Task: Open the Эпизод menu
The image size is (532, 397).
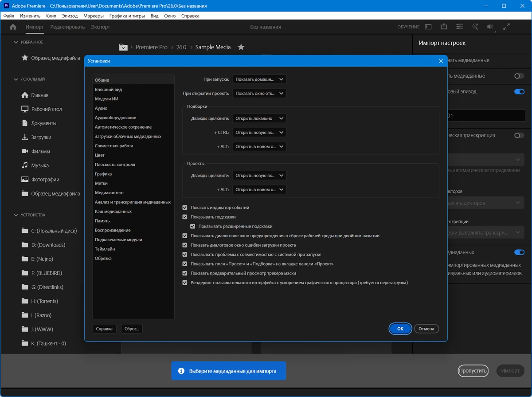Action: [x=70, y=16]
